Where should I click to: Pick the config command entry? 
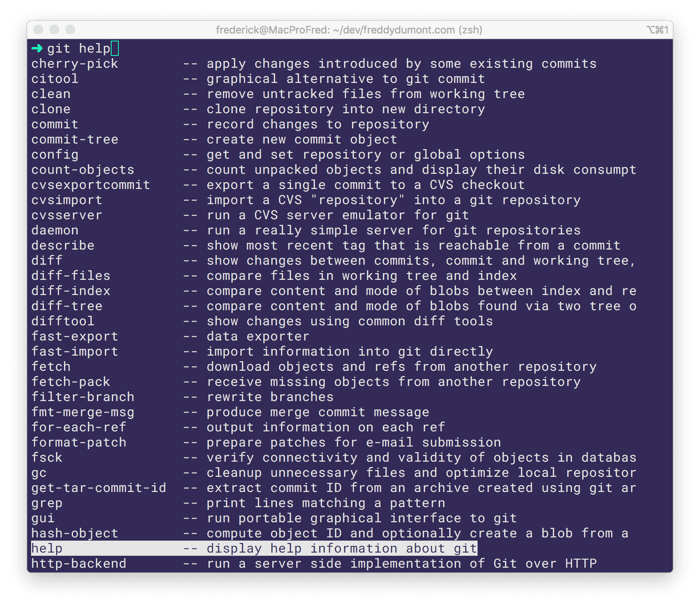[55, 154]
